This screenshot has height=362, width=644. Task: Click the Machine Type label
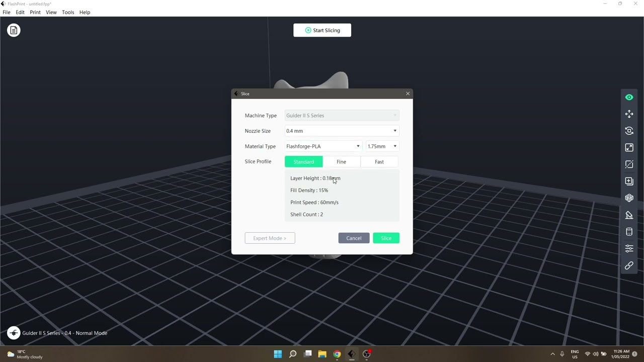(261, 116)
